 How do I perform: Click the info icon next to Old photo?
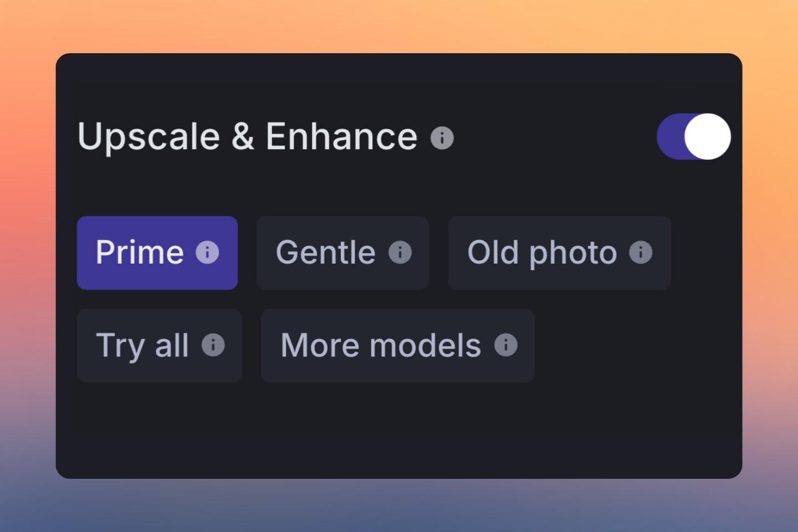click(x=641, y=252)
